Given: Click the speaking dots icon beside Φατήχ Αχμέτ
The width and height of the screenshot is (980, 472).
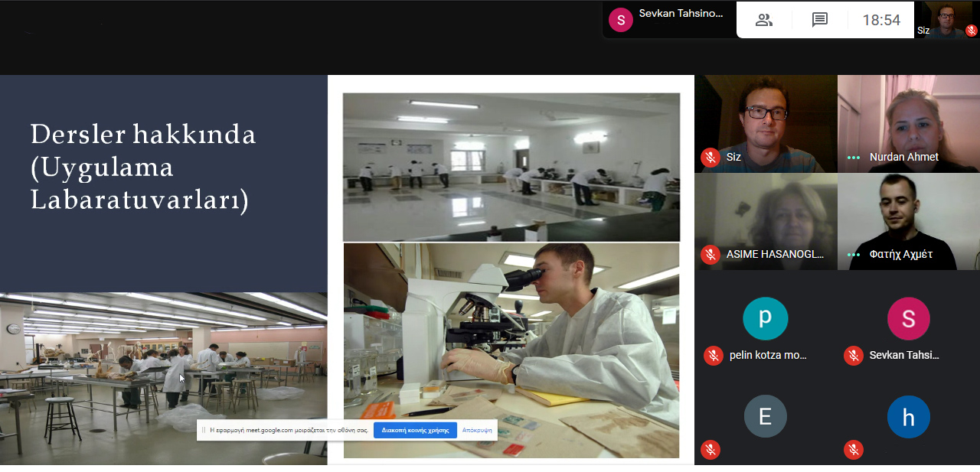Looking at the screenshot, I should click(x=854, y=255).
